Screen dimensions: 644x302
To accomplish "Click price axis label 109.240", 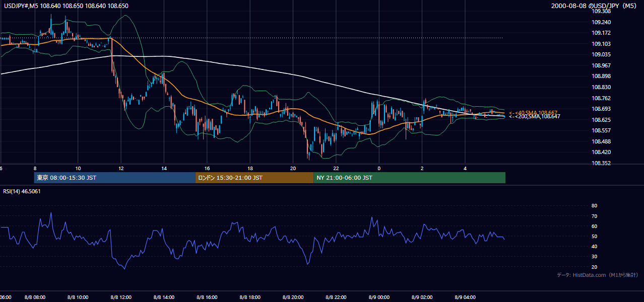I will click(600, 22).
